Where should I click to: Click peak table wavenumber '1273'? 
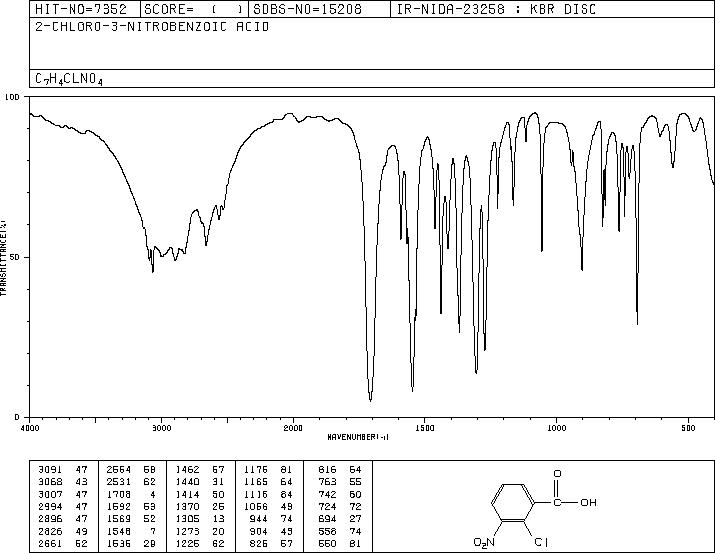187,531
